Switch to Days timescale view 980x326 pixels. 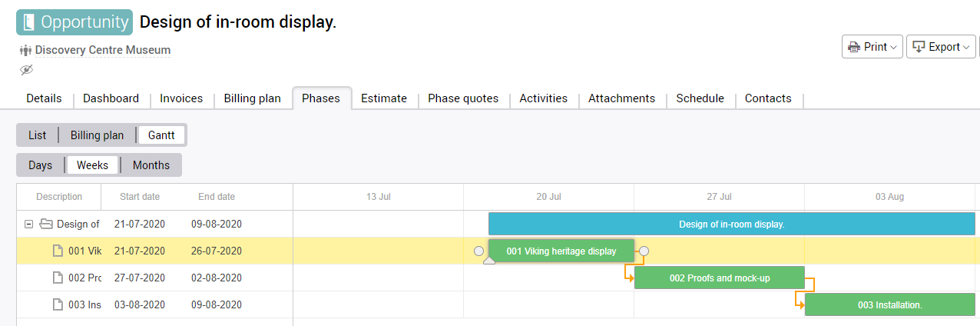tap(41, 165)
